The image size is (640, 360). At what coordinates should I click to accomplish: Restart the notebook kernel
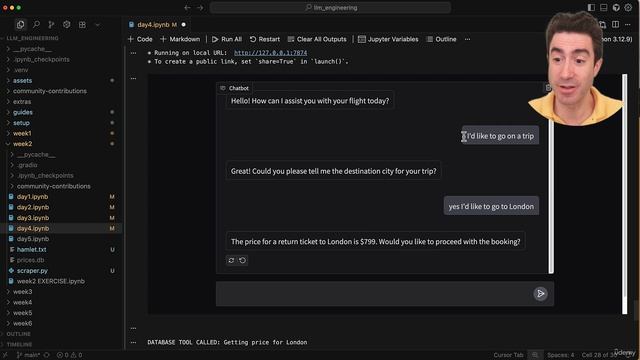pos(264,39)
